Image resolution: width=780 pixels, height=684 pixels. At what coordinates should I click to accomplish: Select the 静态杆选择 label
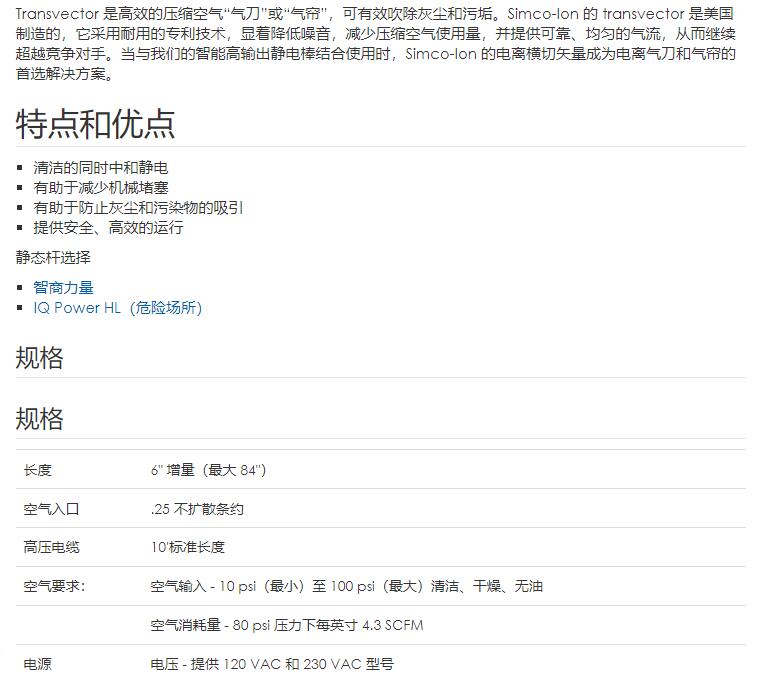tap(53, 258)
